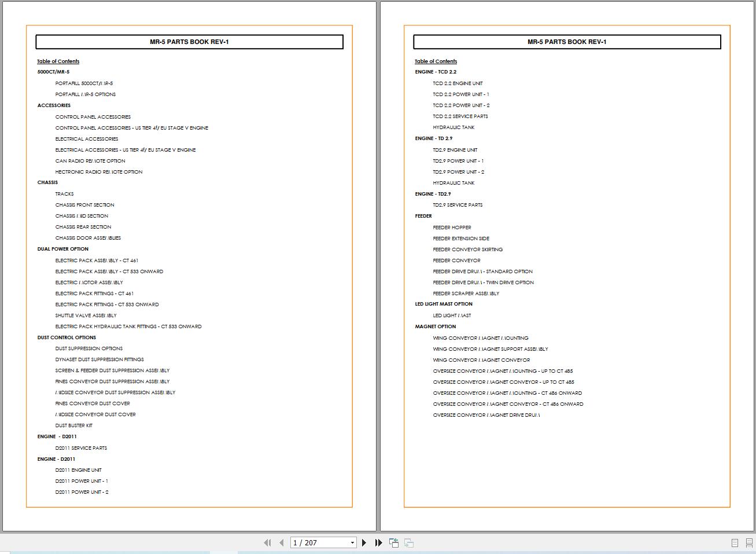Click SCREEN & FEEDER DUST SUPPRESSION ASSEMBLY
Viewport: 756px width, 554px height.
(x=113, y=370)
